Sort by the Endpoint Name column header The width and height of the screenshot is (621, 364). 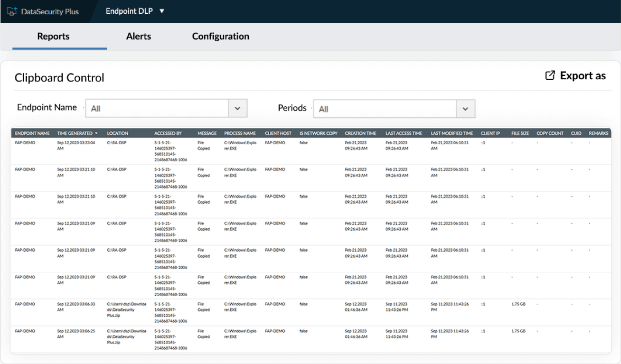(32, 133)
